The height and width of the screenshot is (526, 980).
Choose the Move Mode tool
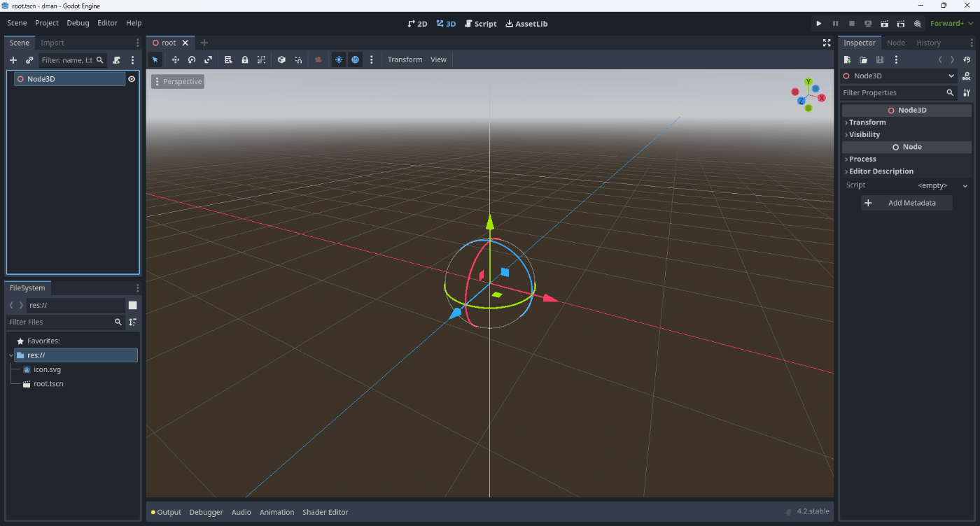pyautogui.click(x=175, y=59)
